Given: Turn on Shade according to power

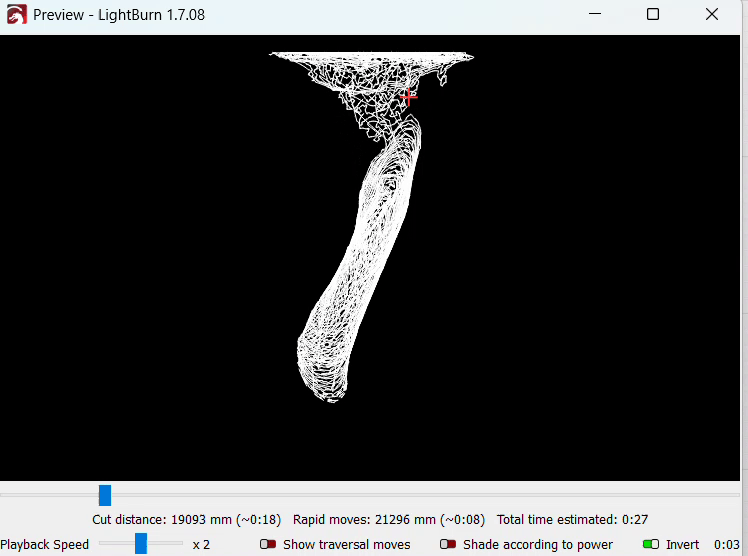Looking at the screenshot, I should click(x=448, y=545).
